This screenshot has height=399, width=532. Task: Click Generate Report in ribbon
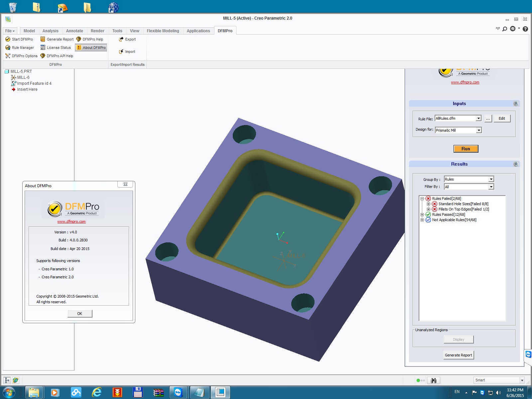click(57, 39)
